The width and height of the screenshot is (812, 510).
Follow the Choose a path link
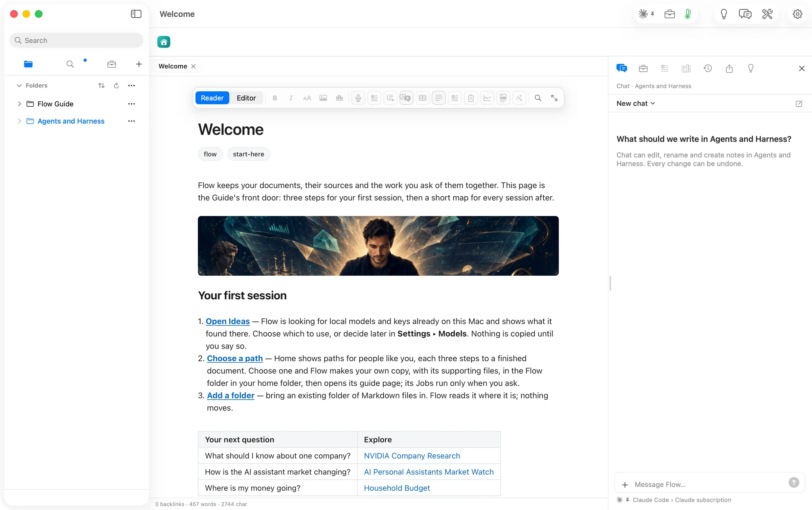pyautogui.click(x=235, y=358)
